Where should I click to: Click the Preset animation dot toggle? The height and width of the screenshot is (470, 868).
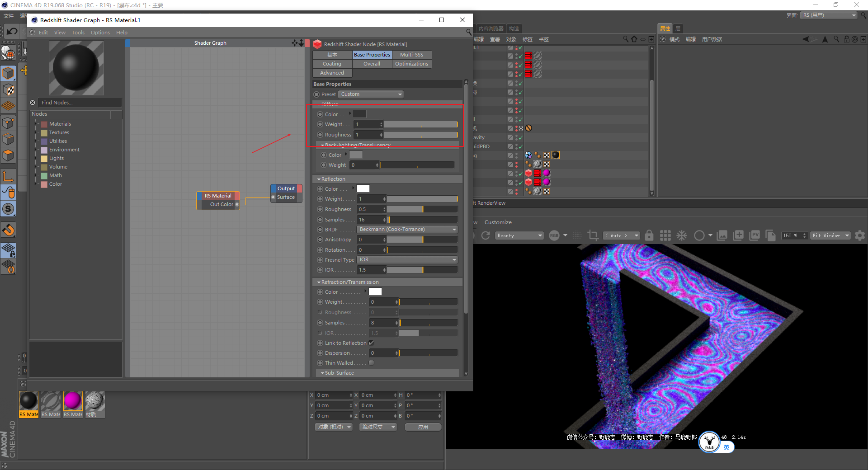pos(316,94)
